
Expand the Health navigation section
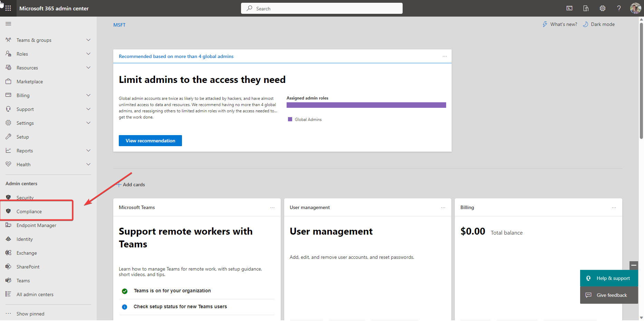click(x=88, y=164)
